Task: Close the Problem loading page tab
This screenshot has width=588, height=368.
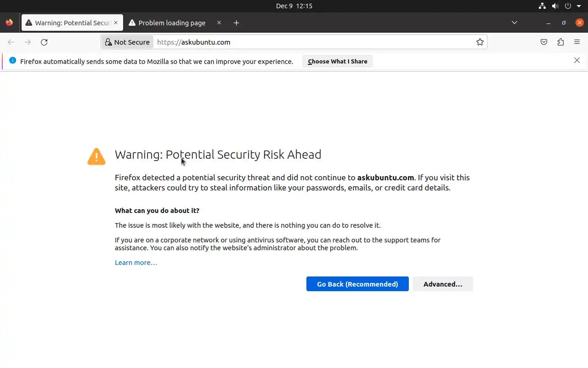Action: (x=219, y=23)
